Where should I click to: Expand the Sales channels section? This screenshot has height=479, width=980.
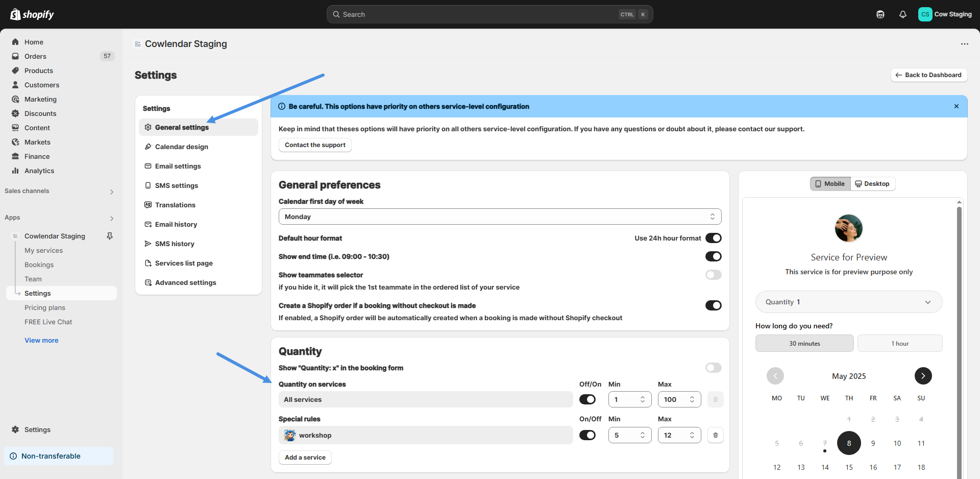[111, 191]
